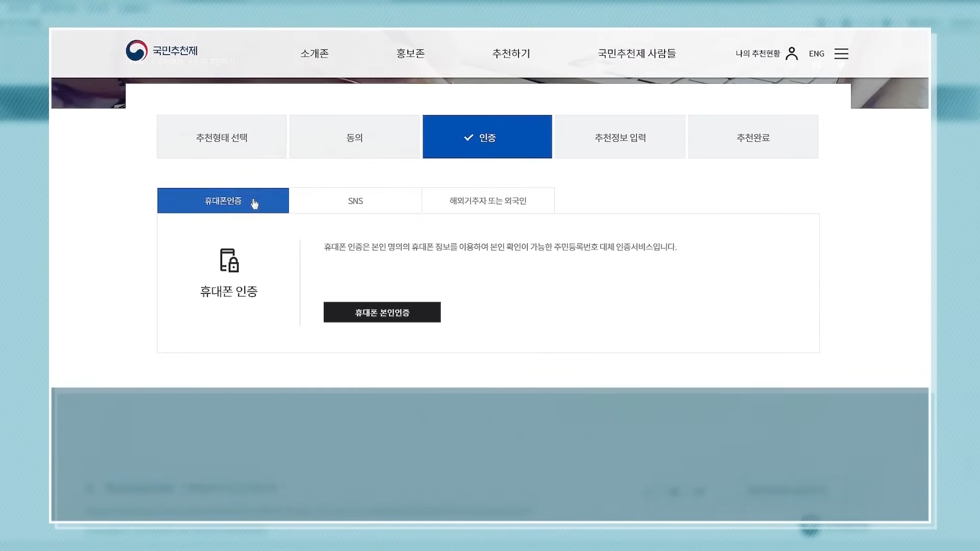
Task: Open the 소개존 menu
Action: [x=314, y=54]
